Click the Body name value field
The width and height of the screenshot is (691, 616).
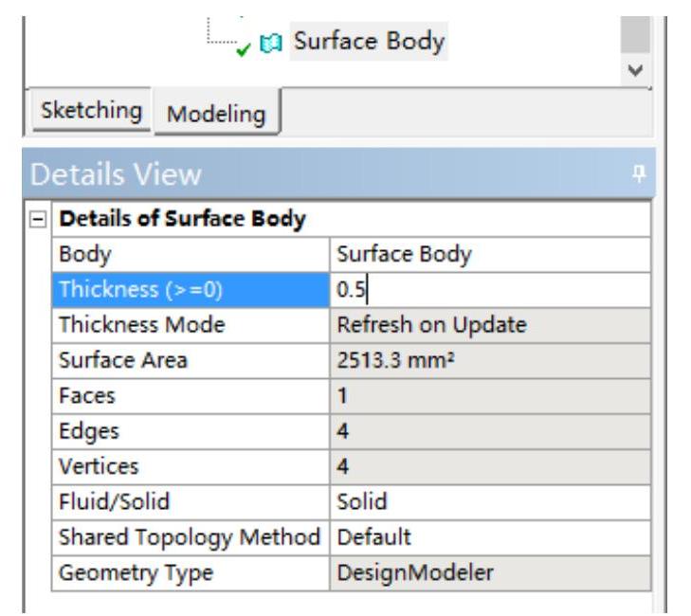pos(489,255)
